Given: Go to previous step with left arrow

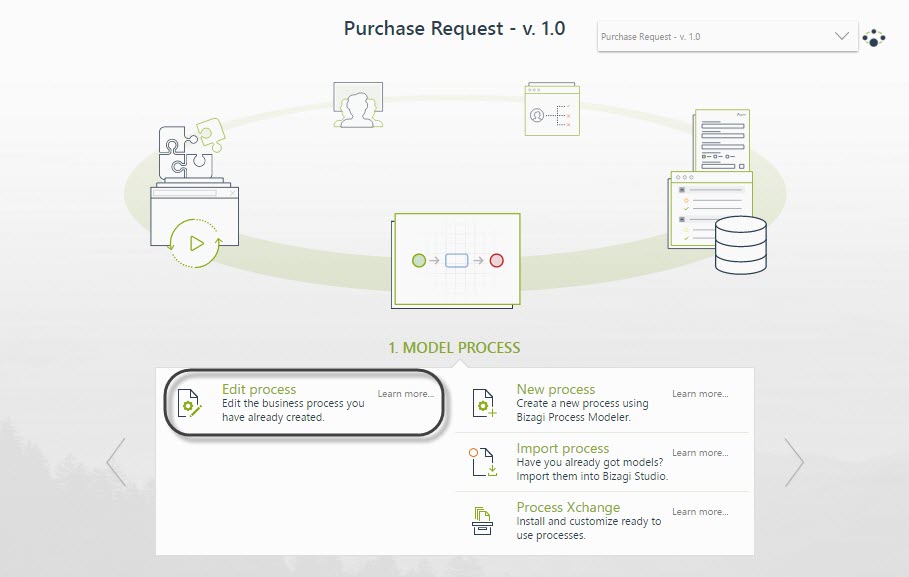Looking at the screenshot, I should [x=116, y=462].
